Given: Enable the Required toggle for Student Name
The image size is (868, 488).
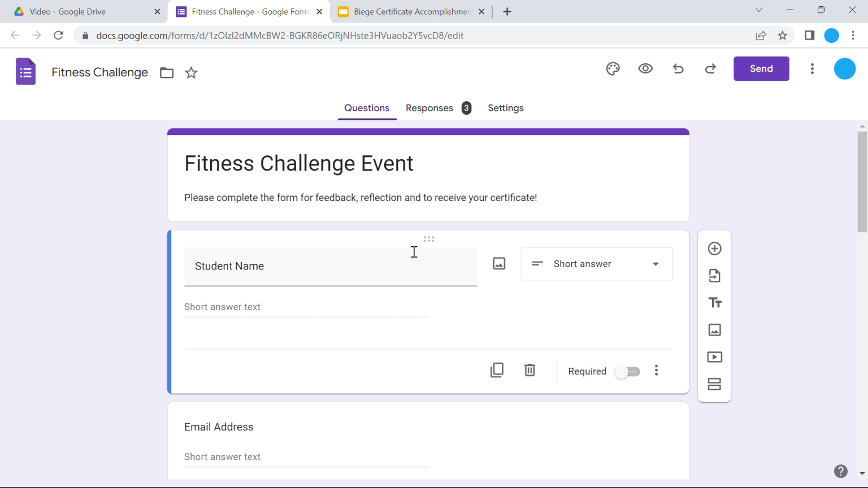Looking at the screenshot, I should click(x=627, y=371).
